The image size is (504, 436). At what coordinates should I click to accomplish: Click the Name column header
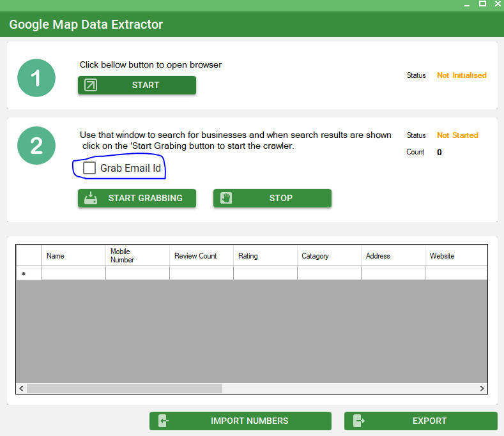coord(73,256)
